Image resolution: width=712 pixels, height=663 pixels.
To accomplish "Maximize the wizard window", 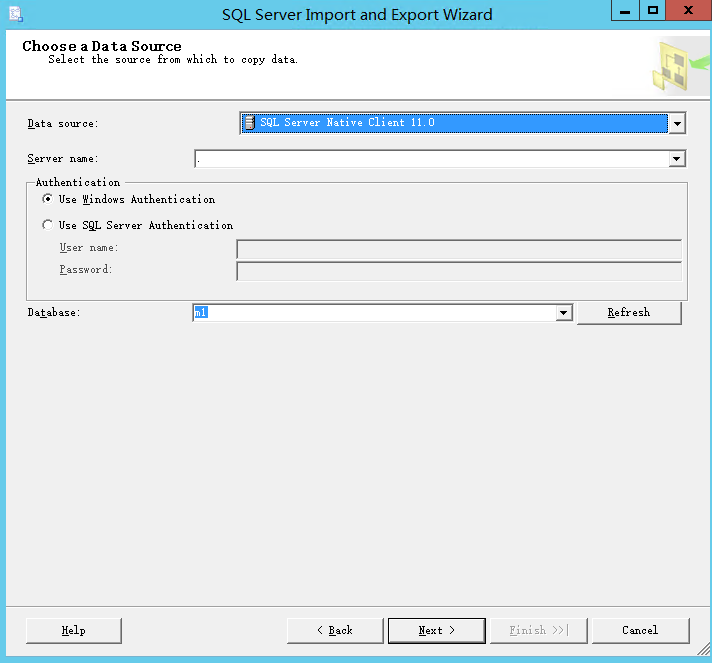I will [653, 10].
